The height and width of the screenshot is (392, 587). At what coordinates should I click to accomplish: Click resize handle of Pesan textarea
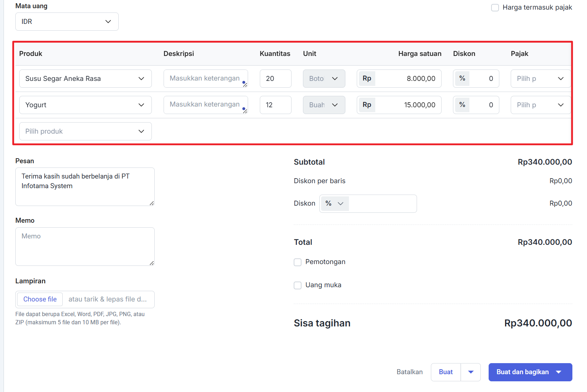point(152,203)
